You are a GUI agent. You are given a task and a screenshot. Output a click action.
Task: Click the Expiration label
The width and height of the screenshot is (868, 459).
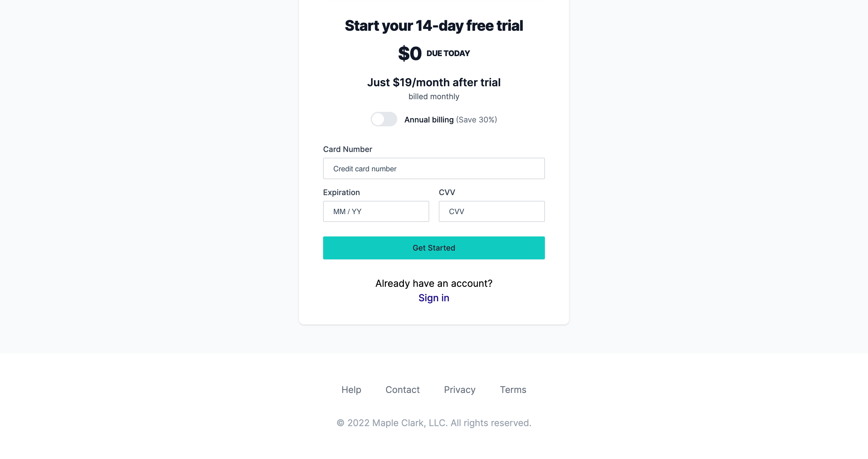click(x=341, y=192)
